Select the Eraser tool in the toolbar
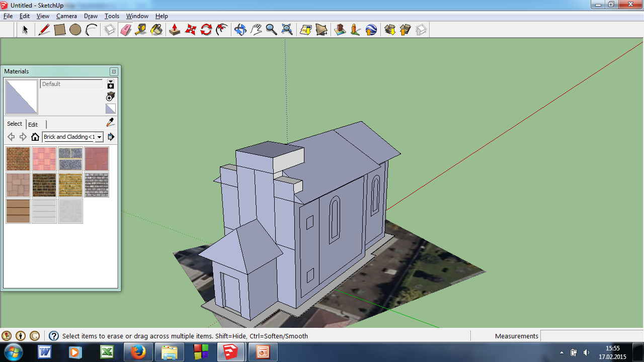 [x=125, y=30]
